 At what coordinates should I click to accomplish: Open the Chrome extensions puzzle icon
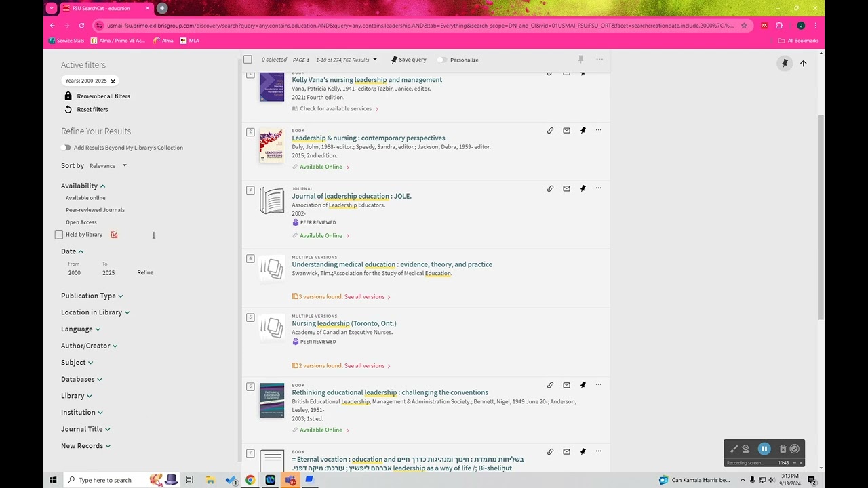[779, 26]
